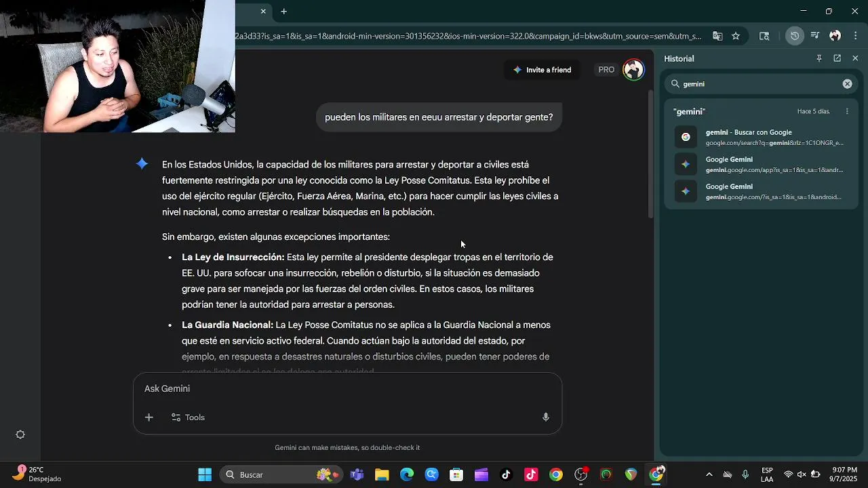Bookmark this page with the star icon
Viewport: 868px width, 488px height.
point(736,36)
